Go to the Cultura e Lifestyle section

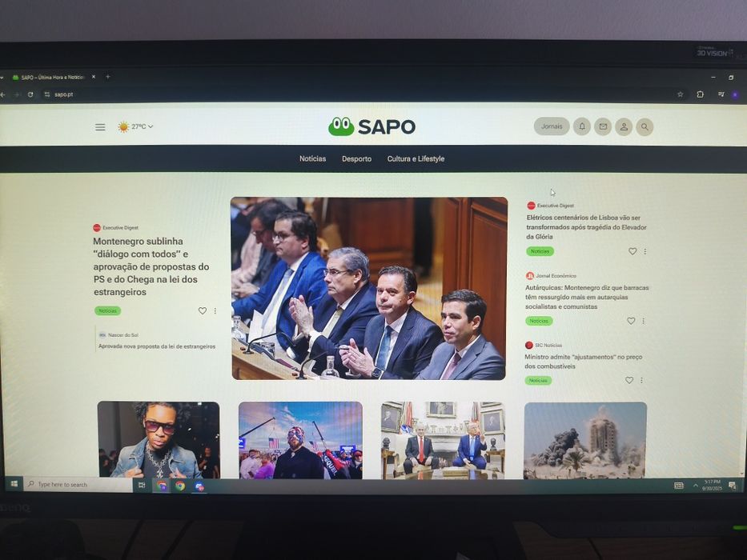click(416, 158)
